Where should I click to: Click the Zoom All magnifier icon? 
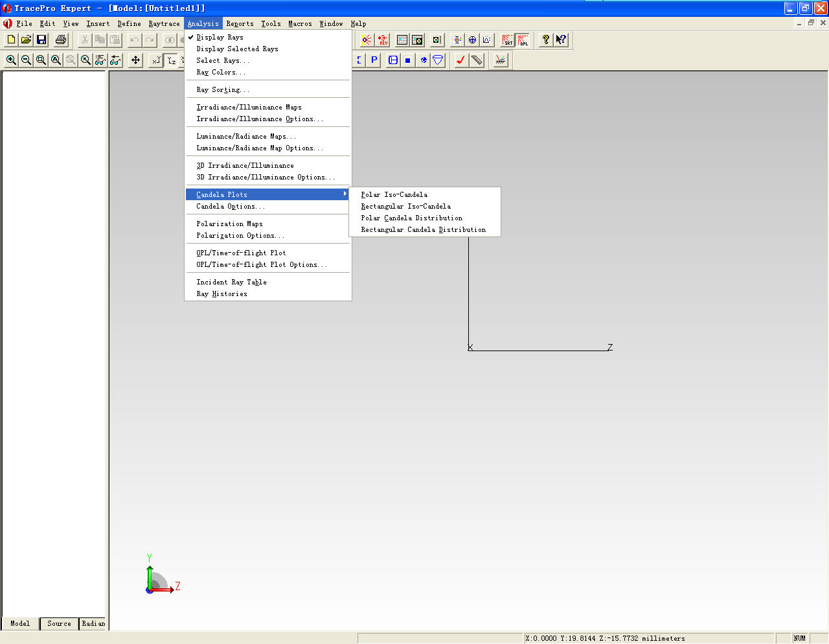56,60
